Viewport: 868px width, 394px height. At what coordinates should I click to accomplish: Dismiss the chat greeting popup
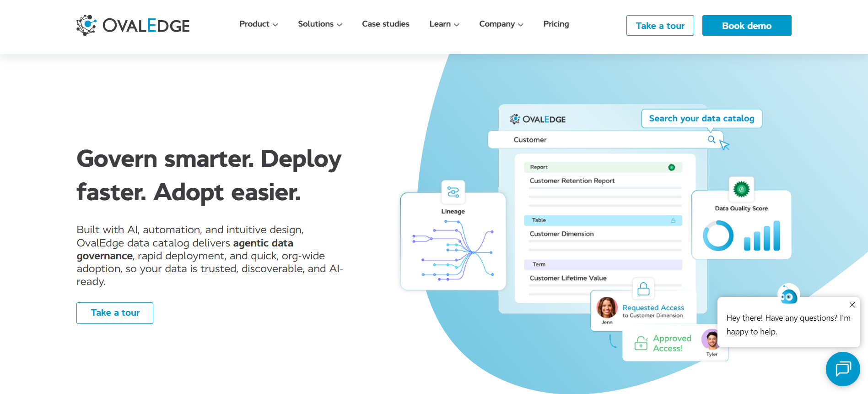coord(852,305)
